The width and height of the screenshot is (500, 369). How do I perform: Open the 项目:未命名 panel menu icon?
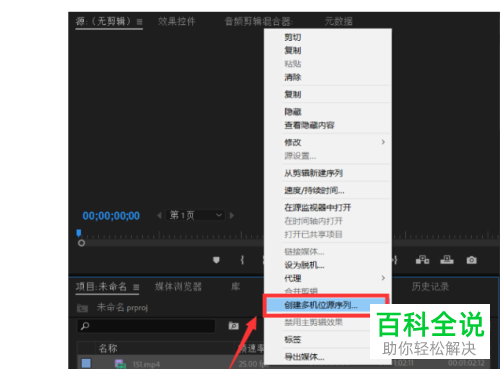[x=136, y=287]
